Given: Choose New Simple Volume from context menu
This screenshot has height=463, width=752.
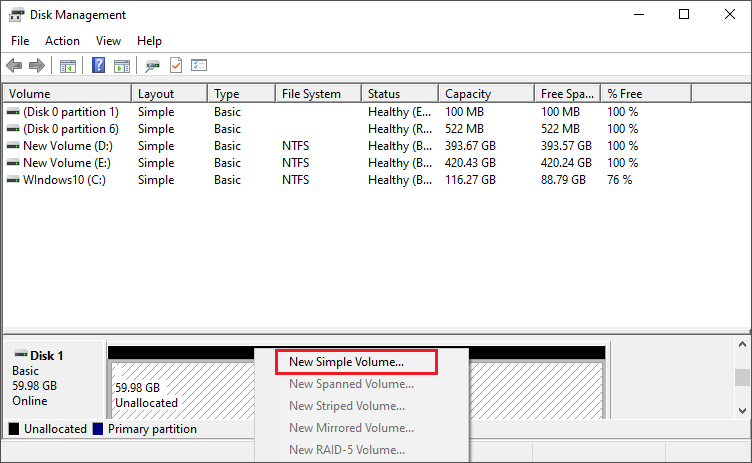Looking at the screenshot, I should (346, 362).
